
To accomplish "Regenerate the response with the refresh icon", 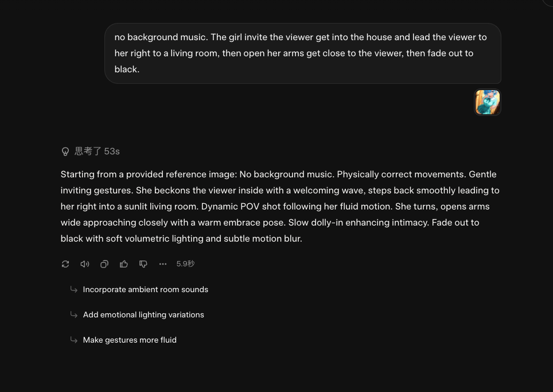I will click(x=65, y=264).
